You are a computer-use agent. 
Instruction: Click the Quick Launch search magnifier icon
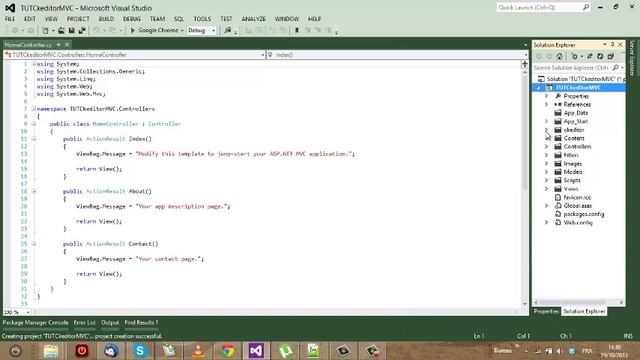point(586,7)
